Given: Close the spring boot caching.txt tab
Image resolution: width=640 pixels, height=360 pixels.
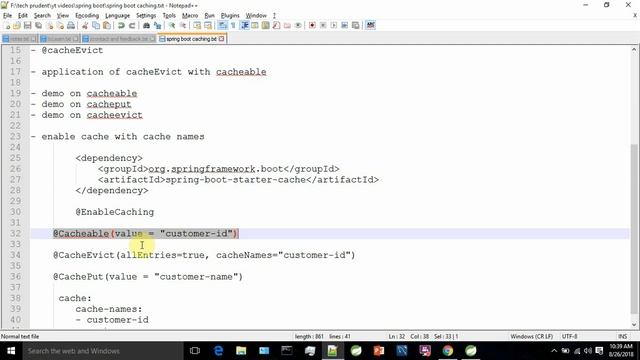Looking at the screenshot, I should coord(222,39).
